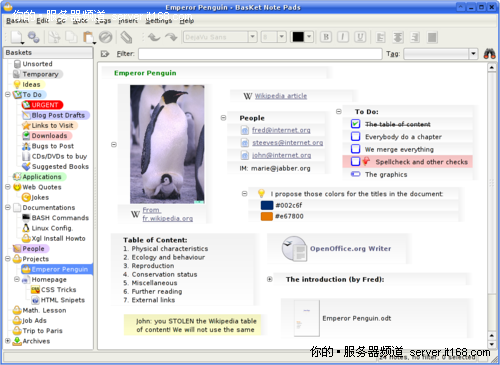This screenshot has height=365, width=500.
Task: Click the Delete toolbar icon
Action: tap(105, 37)
